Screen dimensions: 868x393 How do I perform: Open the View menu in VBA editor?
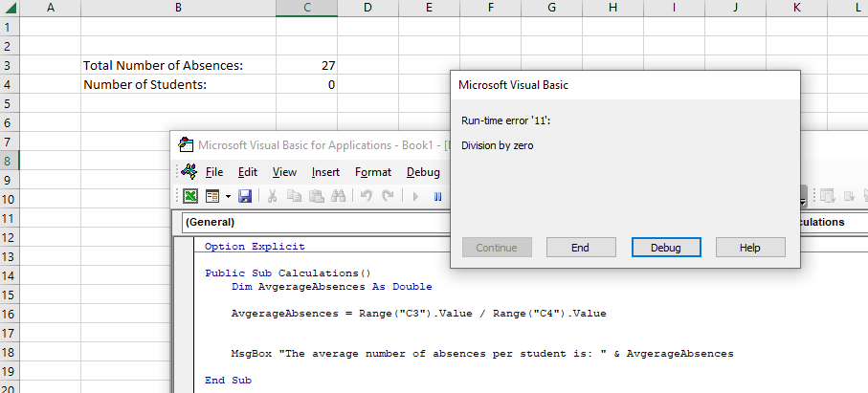click(284, 172)
